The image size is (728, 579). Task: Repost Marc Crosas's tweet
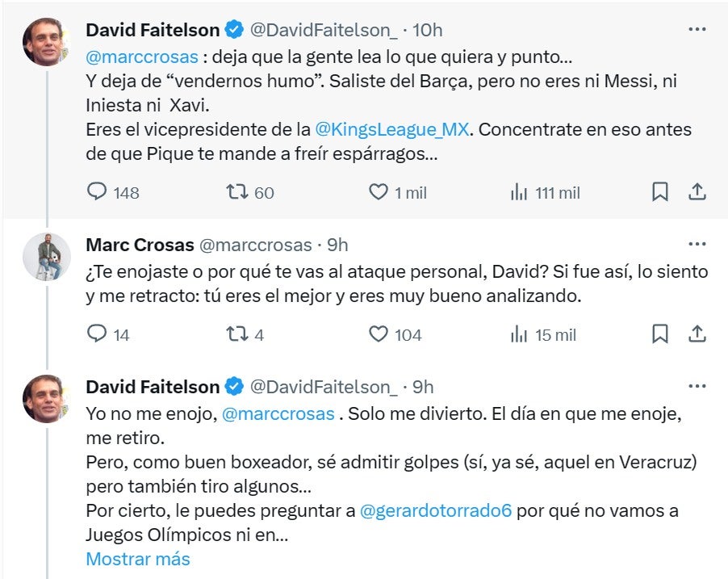[x=236, y=334]
